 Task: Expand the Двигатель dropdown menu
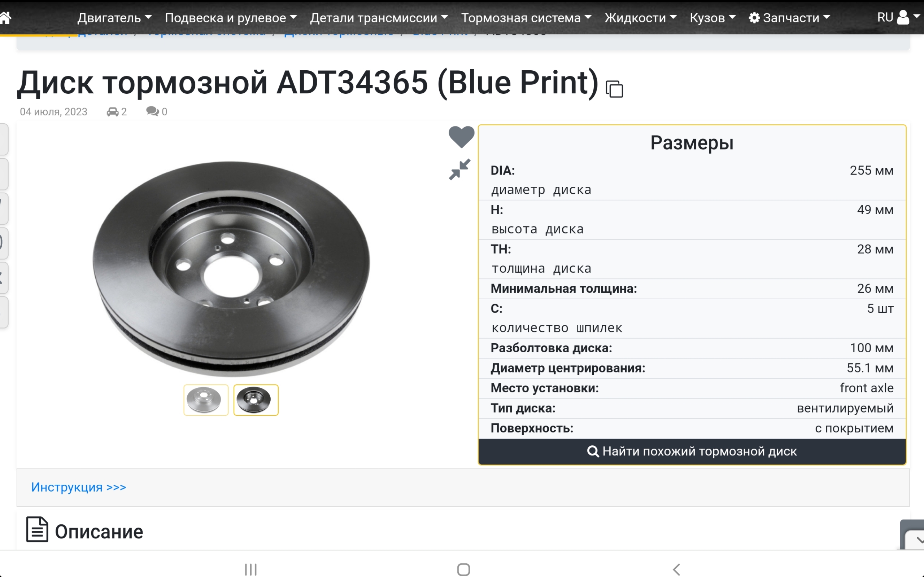114,18
